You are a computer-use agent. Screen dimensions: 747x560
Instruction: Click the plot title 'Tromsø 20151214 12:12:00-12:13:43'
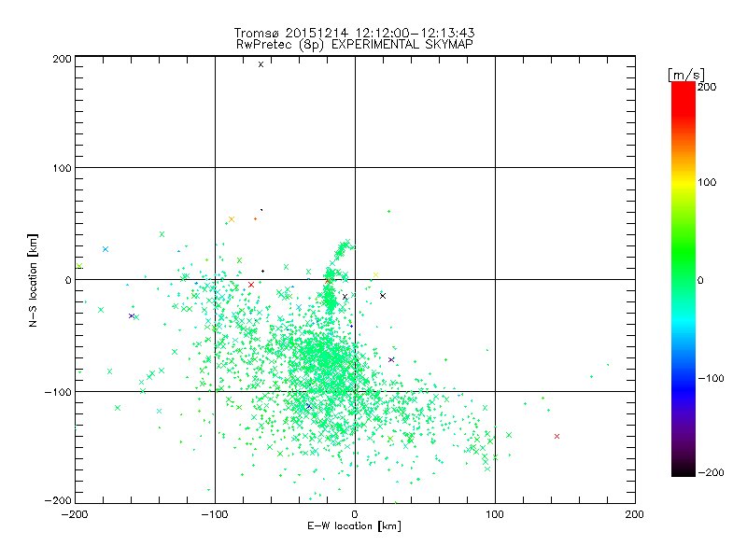click(354, 33)
